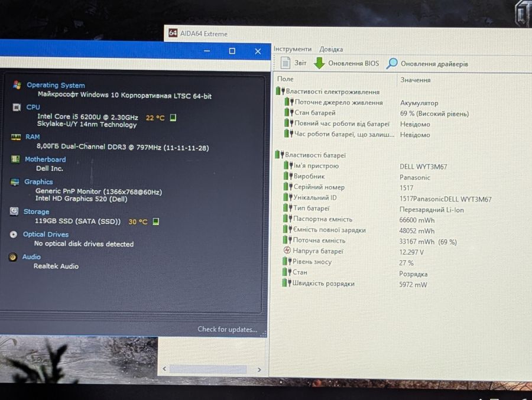Click the value 12.297 V

coord(411,252)
